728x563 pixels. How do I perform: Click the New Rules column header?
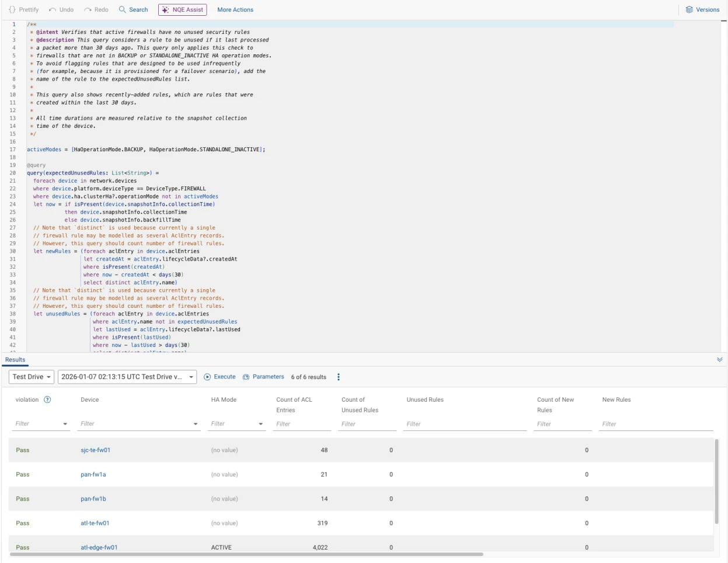(x=616, y=400)
